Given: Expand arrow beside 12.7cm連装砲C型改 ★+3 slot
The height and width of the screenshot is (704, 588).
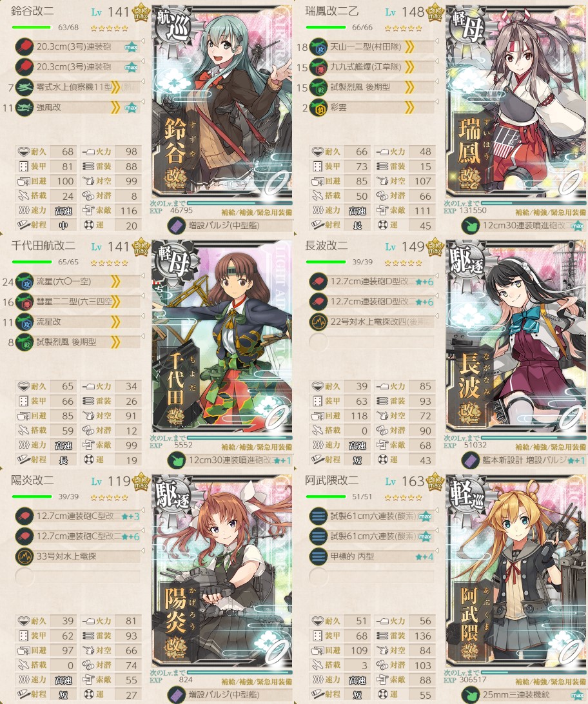Looking at the screenshot, I should 142,510.
